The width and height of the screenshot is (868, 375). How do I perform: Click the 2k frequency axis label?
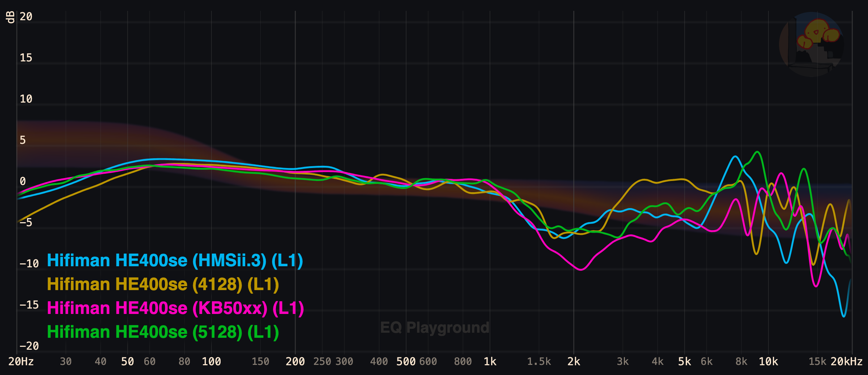[x=574, y=361]
